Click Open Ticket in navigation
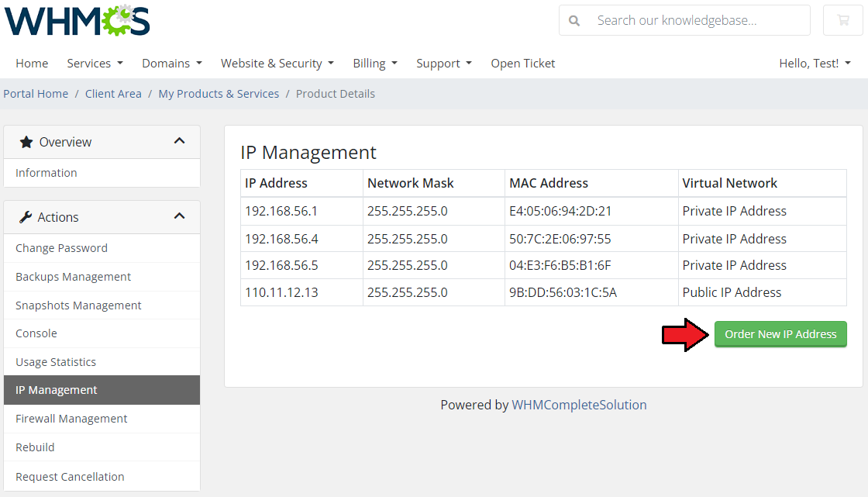 (x=522, y=63)
